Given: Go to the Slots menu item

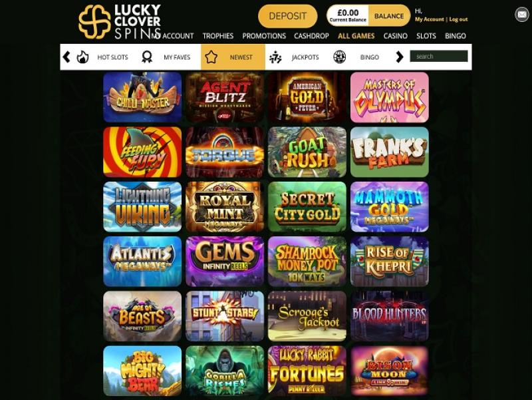Looking at the screenshot, I should click(x=426, y=36).
